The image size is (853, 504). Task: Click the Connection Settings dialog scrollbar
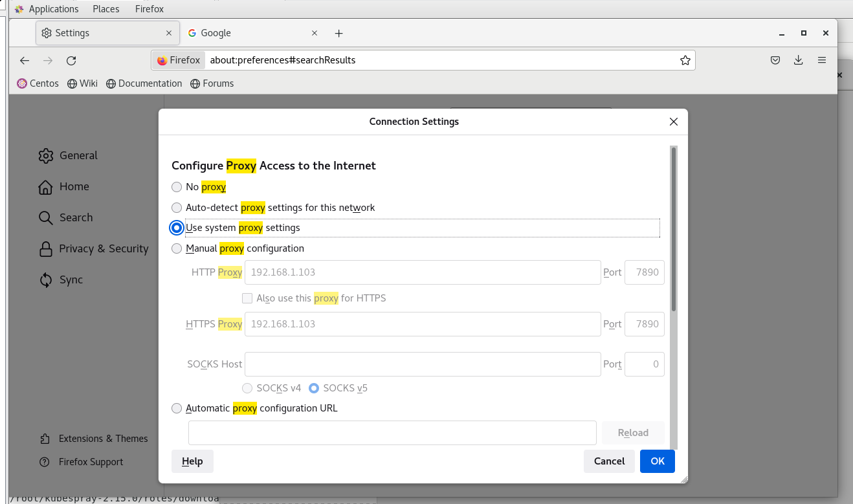point(674,229)
